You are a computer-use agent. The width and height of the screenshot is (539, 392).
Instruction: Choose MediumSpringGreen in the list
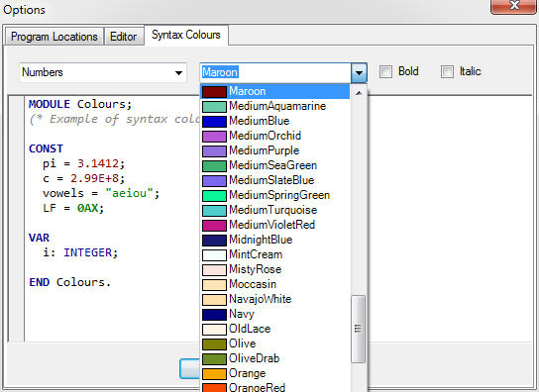click(275, 195)
